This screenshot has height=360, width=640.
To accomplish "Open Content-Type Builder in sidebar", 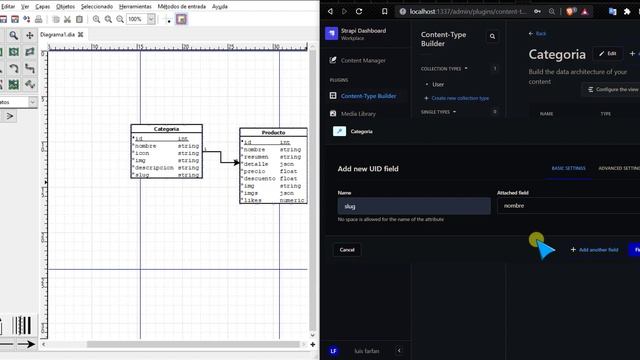I will pos(368,96).
